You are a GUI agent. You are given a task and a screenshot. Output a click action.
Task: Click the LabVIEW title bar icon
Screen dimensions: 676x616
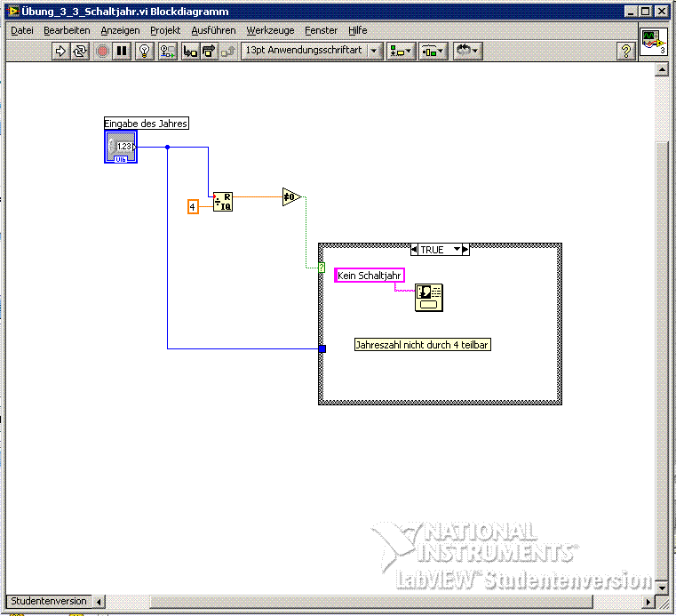(x=14, y=12)
